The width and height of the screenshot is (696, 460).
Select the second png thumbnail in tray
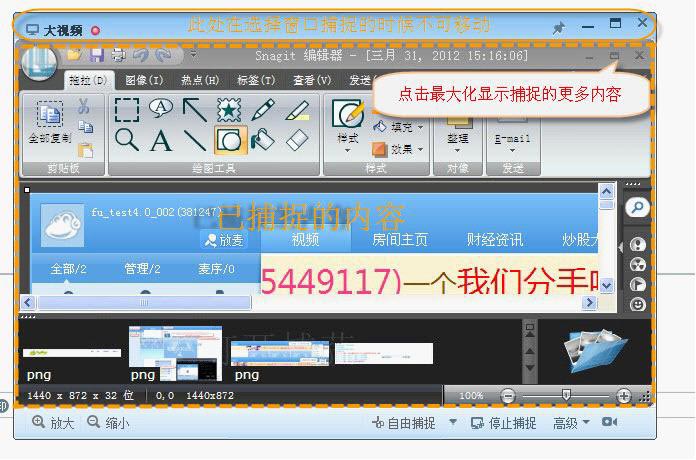click(175, 354)
